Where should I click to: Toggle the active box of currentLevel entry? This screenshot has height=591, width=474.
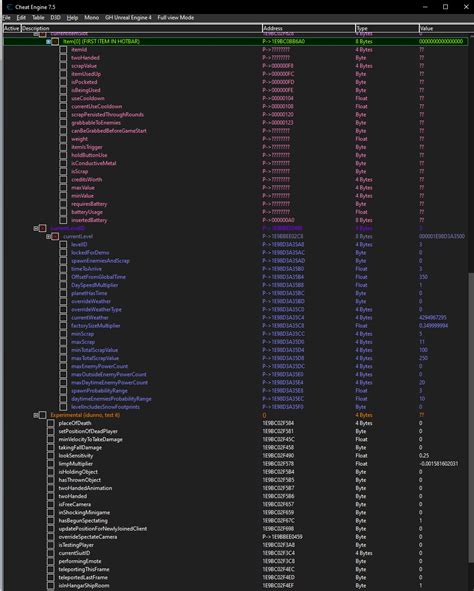55,236
